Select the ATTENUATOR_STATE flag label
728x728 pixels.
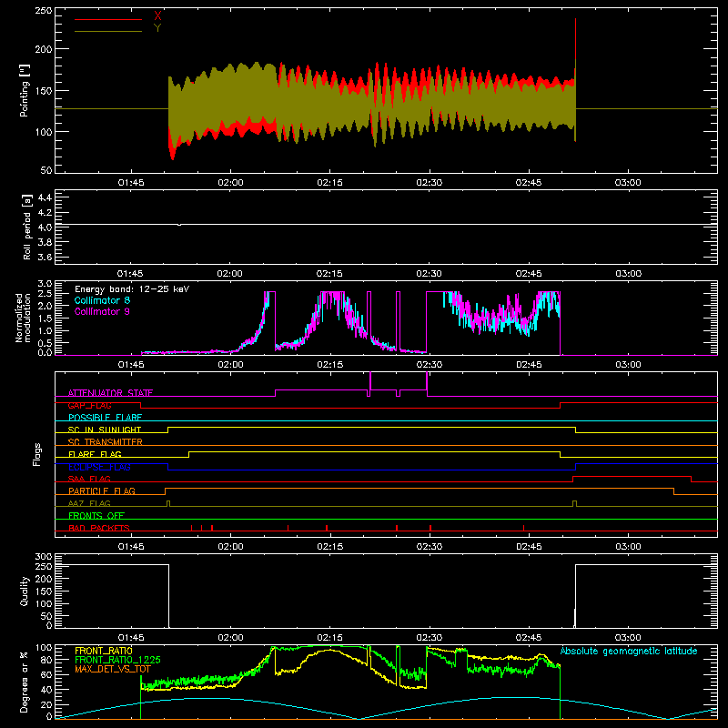point(110,393)
